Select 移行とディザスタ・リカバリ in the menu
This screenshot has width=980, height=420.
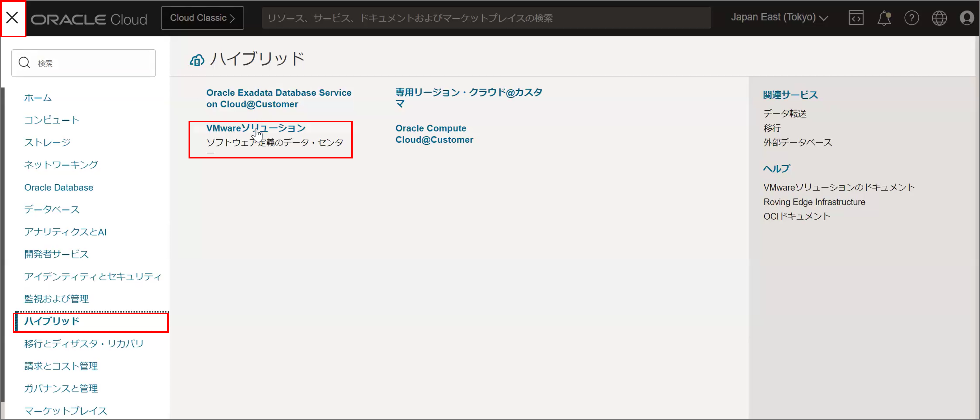[x=84, y=343]
